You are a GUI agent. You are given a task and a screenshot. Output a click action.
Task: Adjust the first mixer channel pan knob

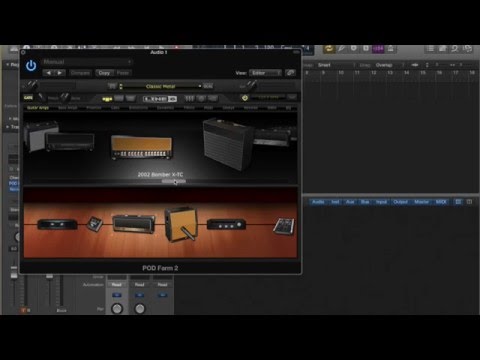117,309
